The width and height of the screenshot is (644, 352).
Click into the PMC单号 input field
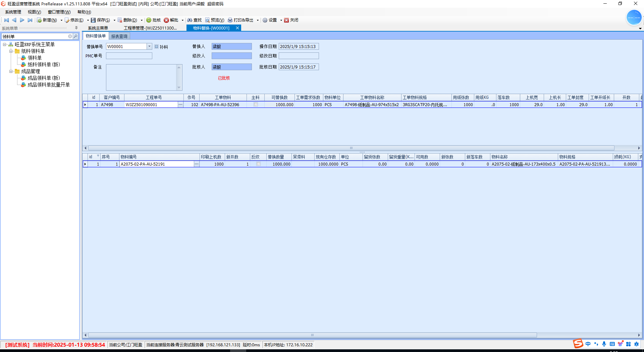pos(129,56)
